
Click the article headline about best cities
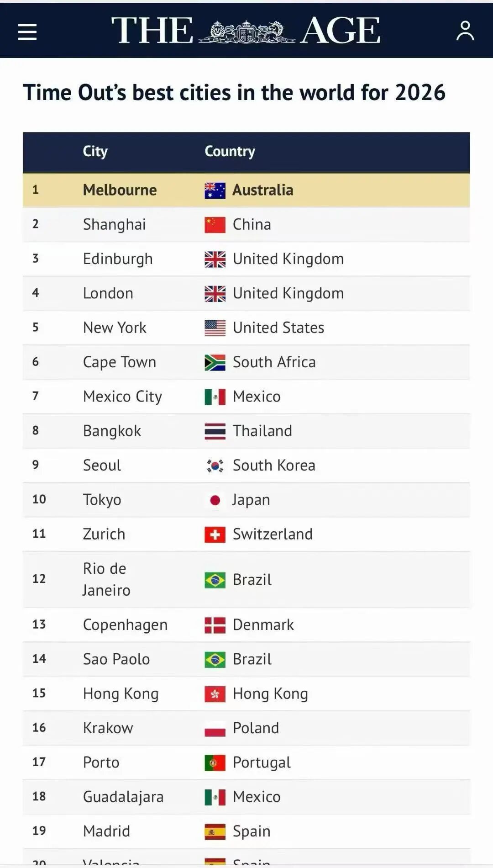234,93
